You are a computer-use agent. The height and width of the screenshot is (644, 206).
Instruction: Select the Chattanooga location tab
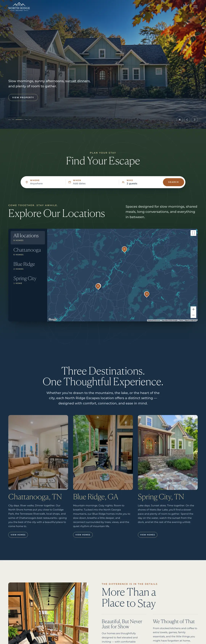27,251
